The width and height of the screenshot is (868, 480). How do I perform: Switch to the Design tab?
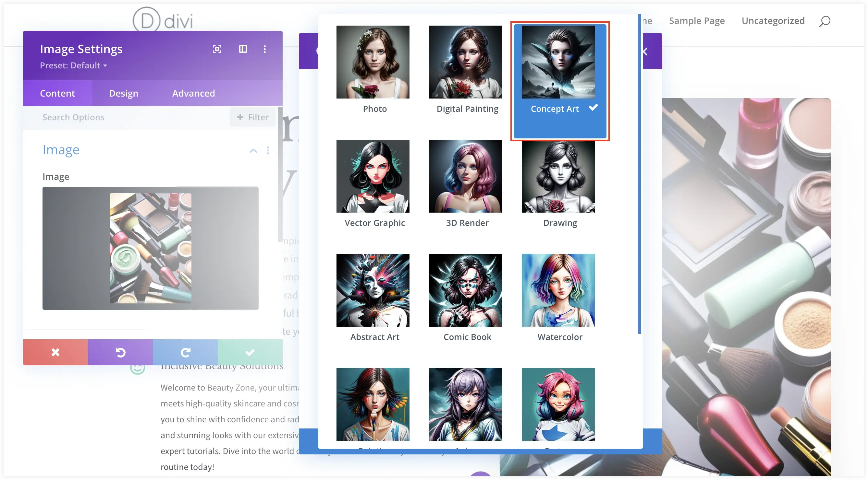[123, 93]
